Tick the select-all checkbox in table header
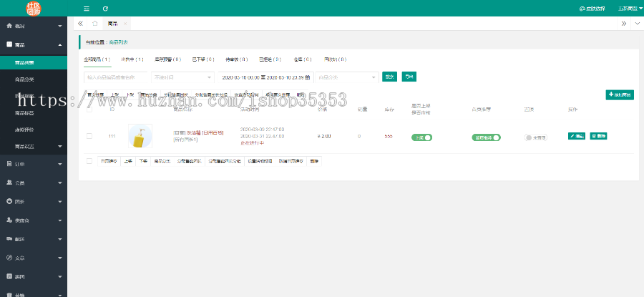Image resolution: width=644 pixels, height=297 pixels. tap(89, 109)
